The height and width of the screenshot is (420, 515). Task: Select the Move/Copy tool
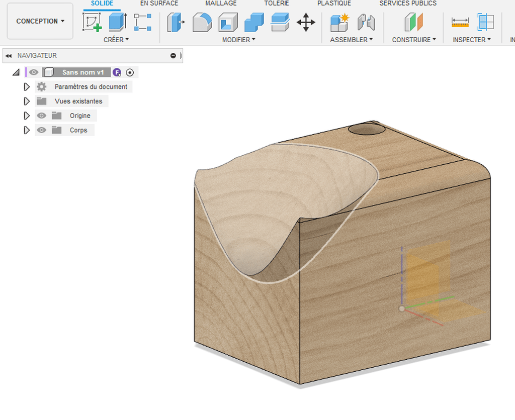[306, 22]
